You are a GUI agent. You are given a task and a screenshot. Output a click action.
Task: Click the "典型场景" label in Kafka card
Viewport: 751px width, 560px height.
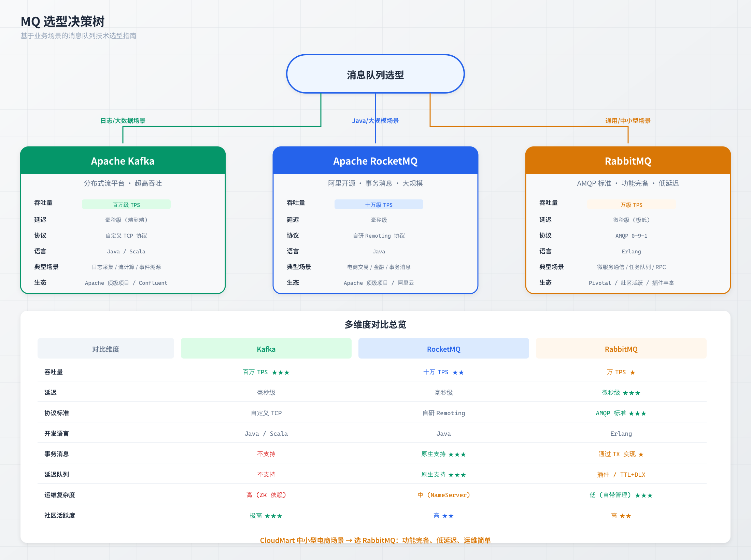click(46, 267)
